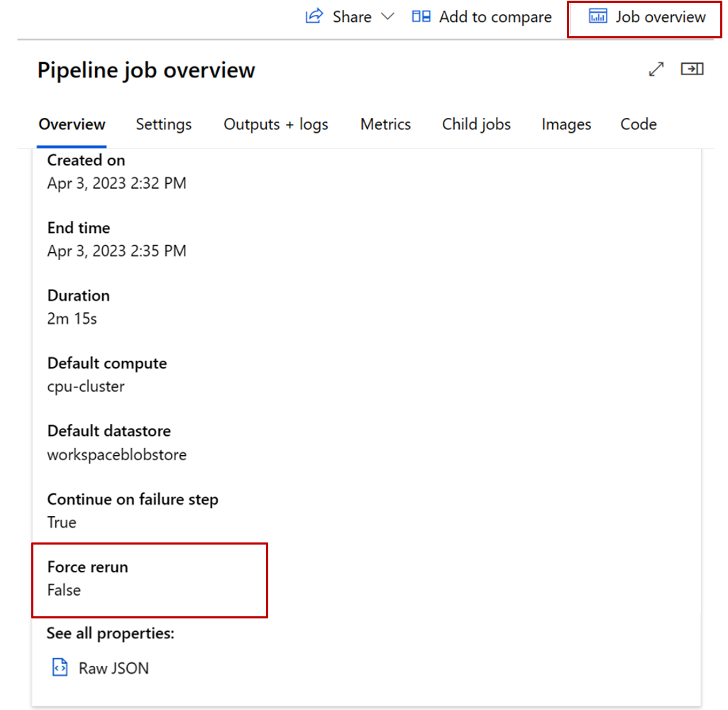The image size is (728, 710).
Task: Click the dock panel to side icon
Action: coord(692,69)
